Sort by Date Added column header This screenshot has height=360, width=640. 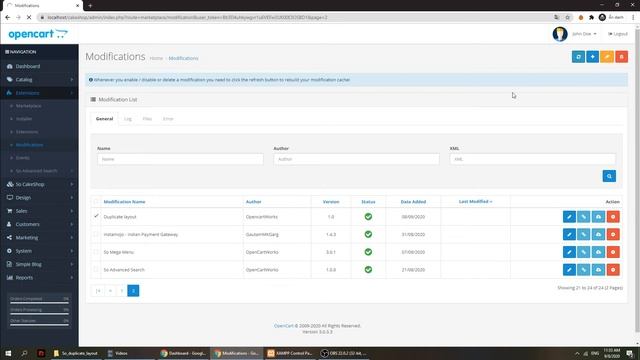[x=413, y=202]
